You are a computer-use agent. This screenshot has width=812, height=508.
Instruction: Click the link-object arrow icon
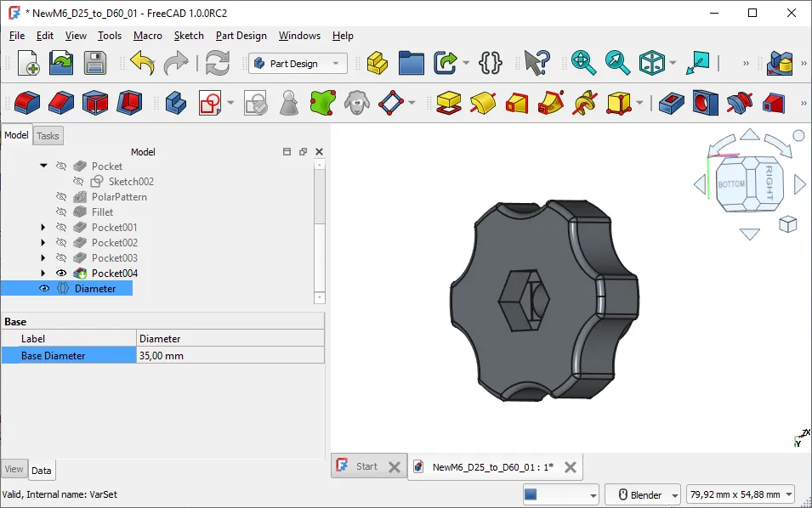point(446,63)
